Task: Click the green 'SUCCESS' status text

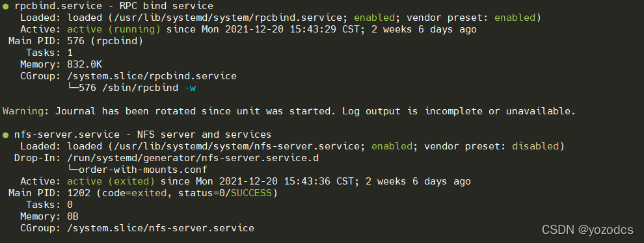Action: [x=251, y=193]
